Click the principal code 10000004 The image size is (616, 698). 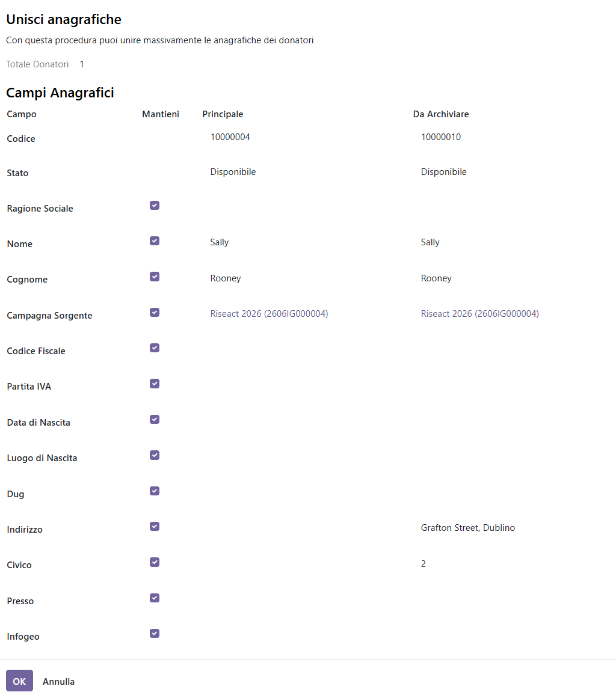pyautogui.click(x=230, y=137)
